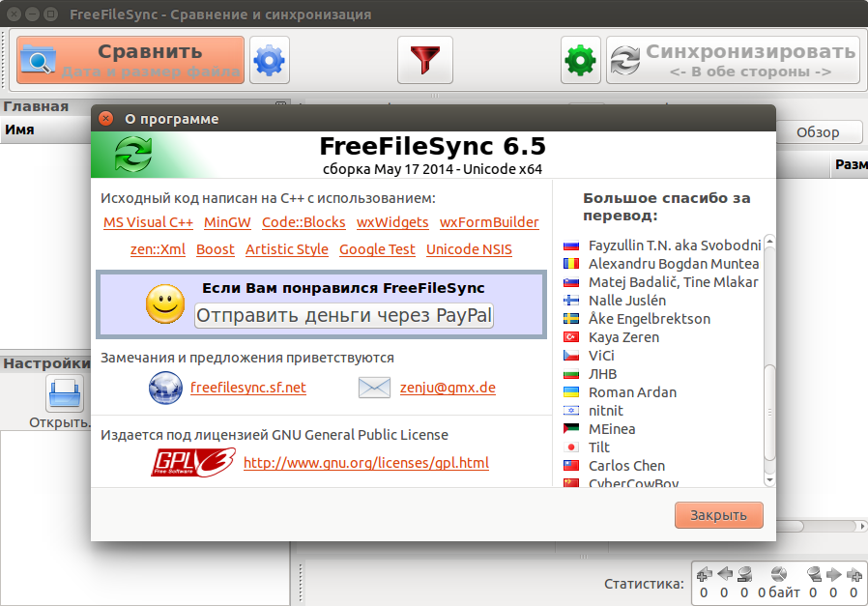Viewport: 868px width, 606px height.
Task: Click the Ukrainian flag beside Roman Ardan
Action: pyautogui.click(x=570, y=392)
